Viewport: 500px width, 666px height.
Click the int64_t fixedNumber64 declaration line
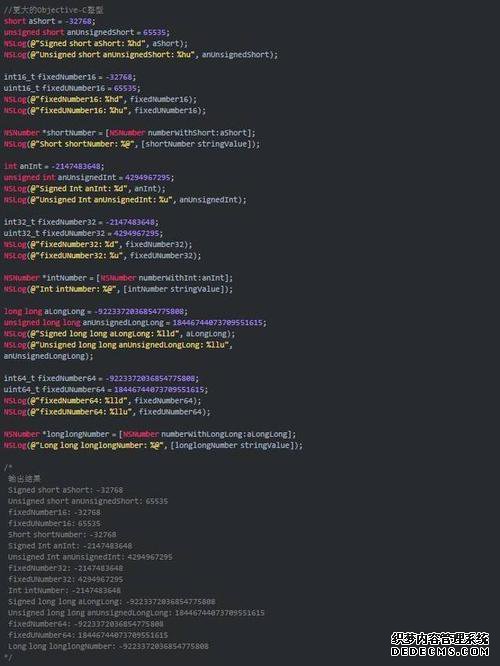101,378
